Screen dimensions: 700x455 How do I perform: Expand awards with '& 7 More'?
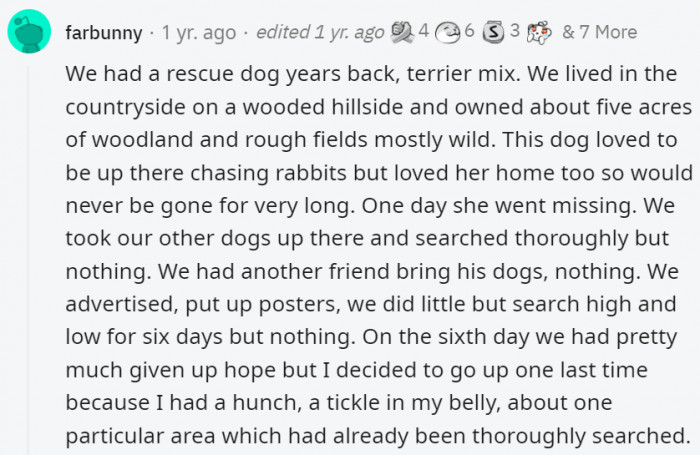pyautogui.click(x=599, y=32)
